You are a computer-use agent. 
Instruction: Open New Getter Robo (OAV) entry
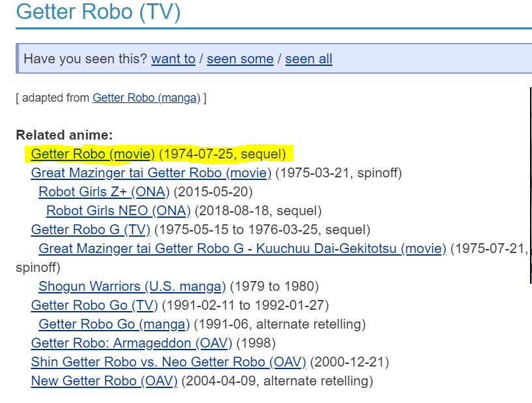click(x=104, y=381)
